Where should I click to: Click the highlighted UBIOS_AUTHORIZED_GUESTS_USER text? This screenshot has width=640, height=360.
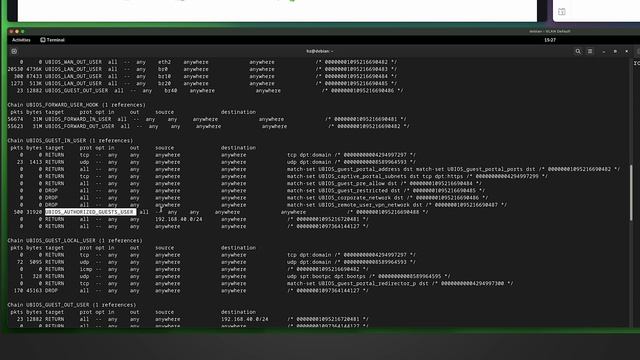[x=89, y=212]
